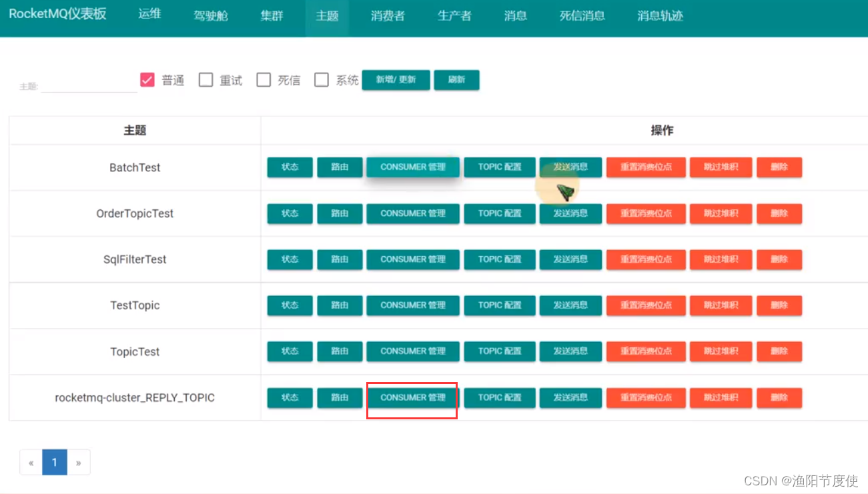This screenshot has height=494, width=868.
Task: View 路由 for TopicTest
Action: (x=340, y=351)
